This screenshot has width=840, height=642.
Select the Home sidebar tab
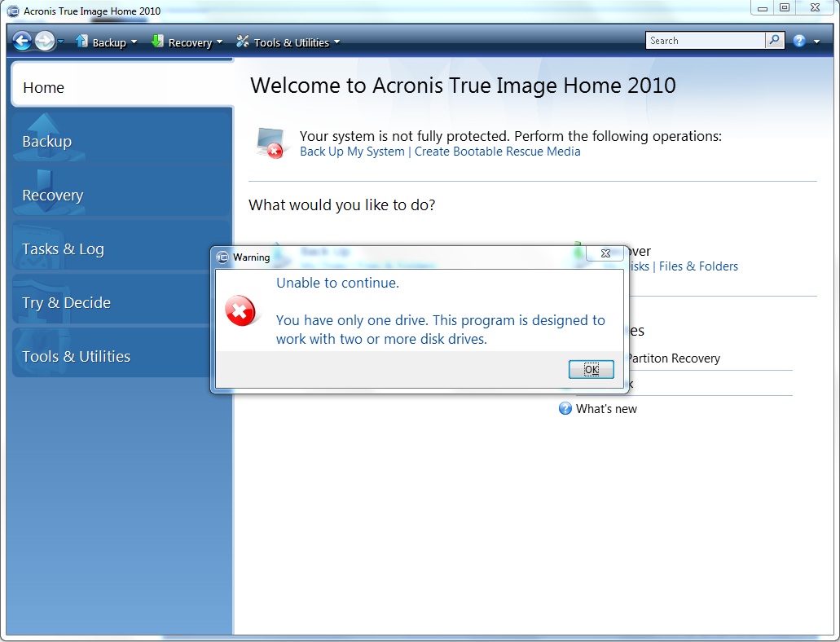pos(122,85)
